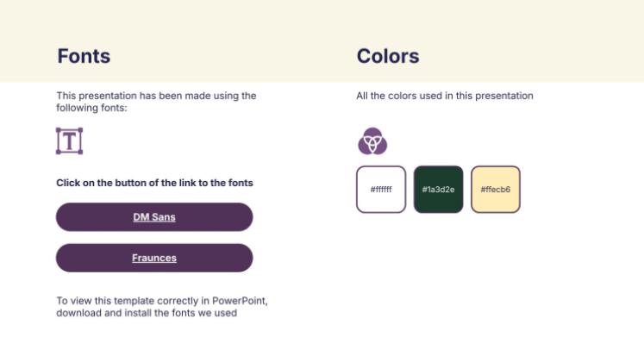Select the white #ffffff color swatch
644x362 pixels.
380,189
